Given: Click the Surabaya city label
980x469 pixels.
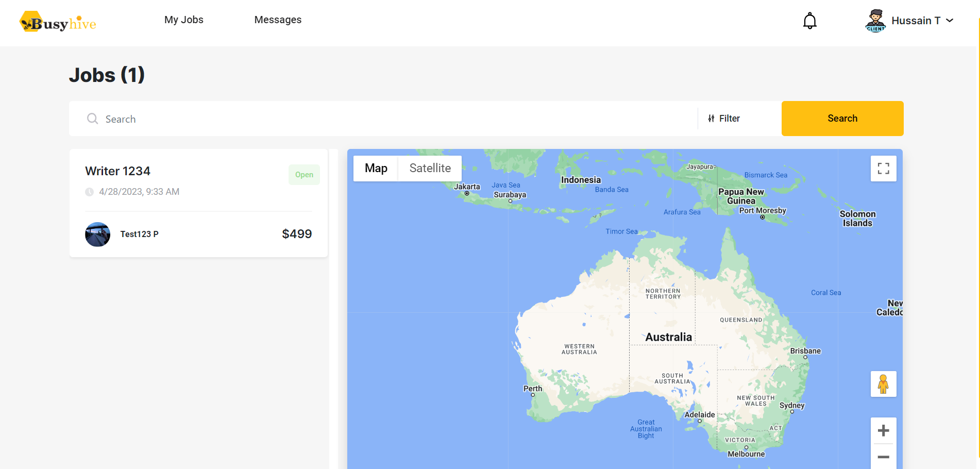Looking at the screenshot, I should pyautogui.click(x=510, y=195).
